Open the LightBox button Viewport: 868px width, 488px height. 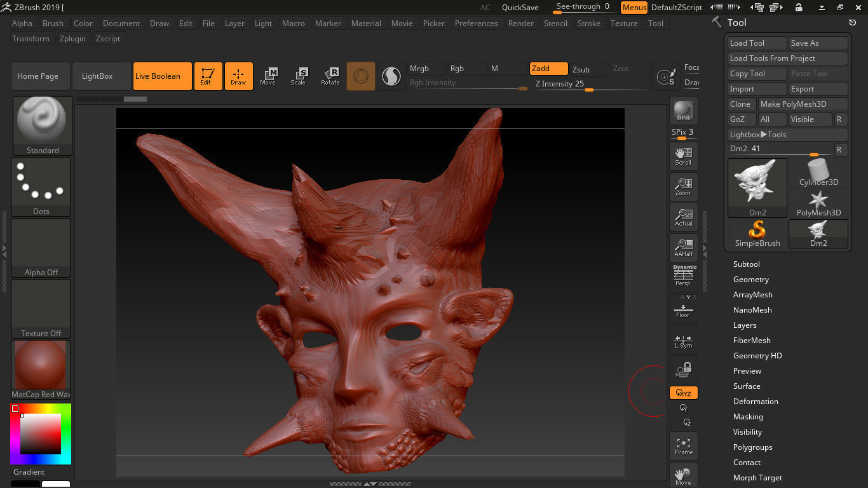click(x=102, y=76)
